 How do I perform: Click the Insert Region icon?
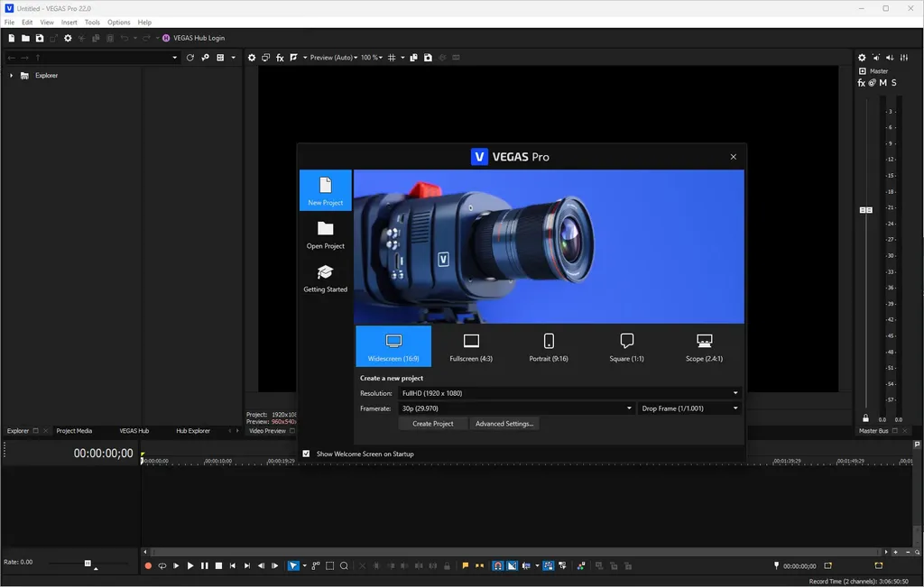pyautogui.click(x=480, y=565)
